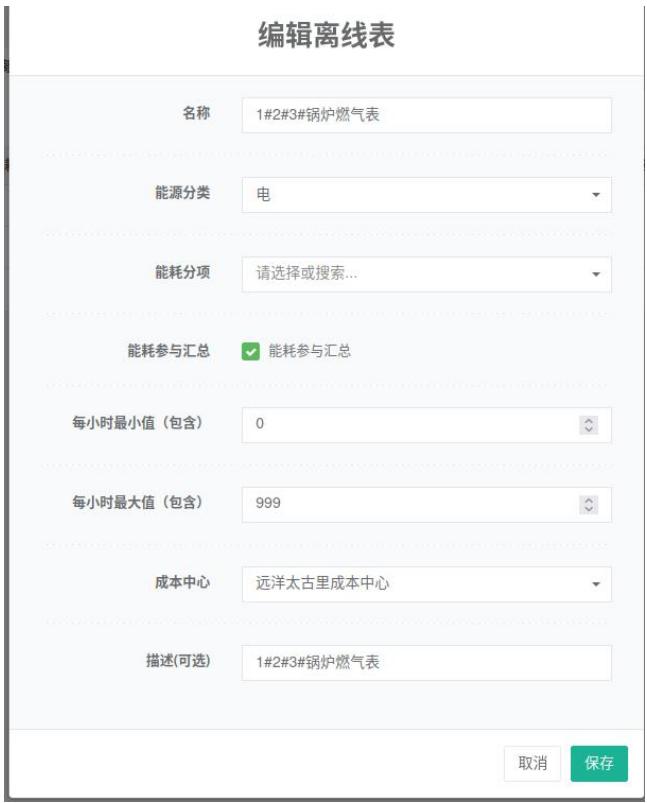Click the 每小时最大值 number field
This screenshot has height=803, width=647.
pos(410,505)
